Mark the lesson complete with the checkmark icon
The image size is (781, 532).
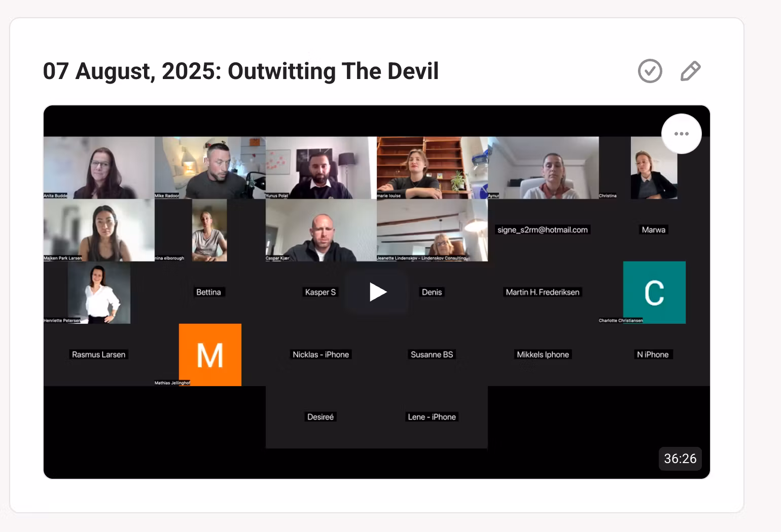(650, 71)
